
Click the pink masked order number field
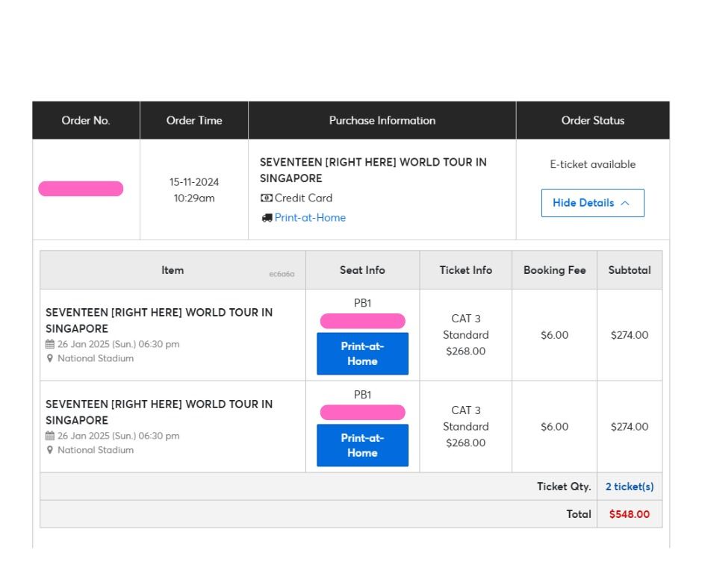tap(81, 188)
